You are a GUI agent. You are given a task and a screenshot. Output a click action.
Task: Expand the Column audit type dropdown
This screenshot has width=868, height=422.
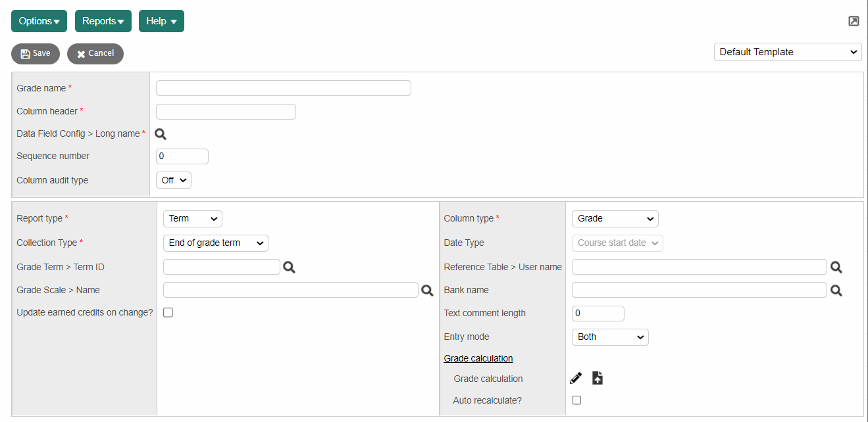click(x=174, y=180)
